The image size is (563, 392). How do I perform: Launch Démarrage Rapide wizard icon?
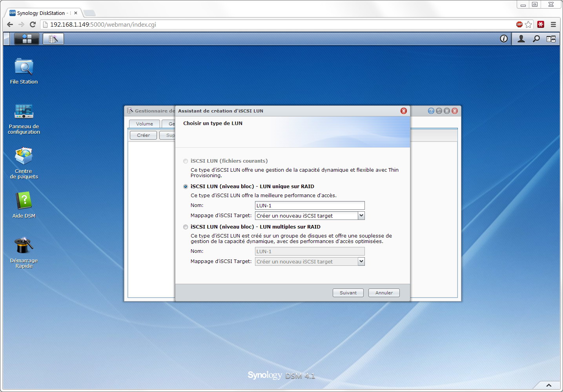click(24, 252)
